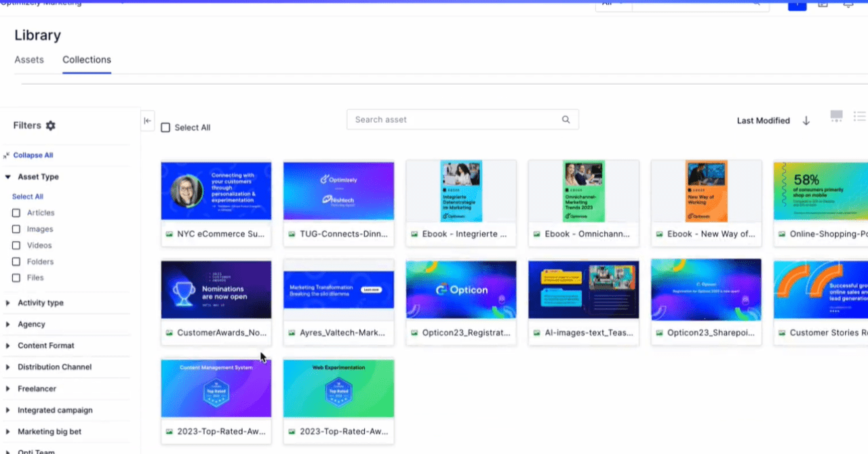
Task: Click image icon beside CustomerAwards_No
Action: (170, 333)
